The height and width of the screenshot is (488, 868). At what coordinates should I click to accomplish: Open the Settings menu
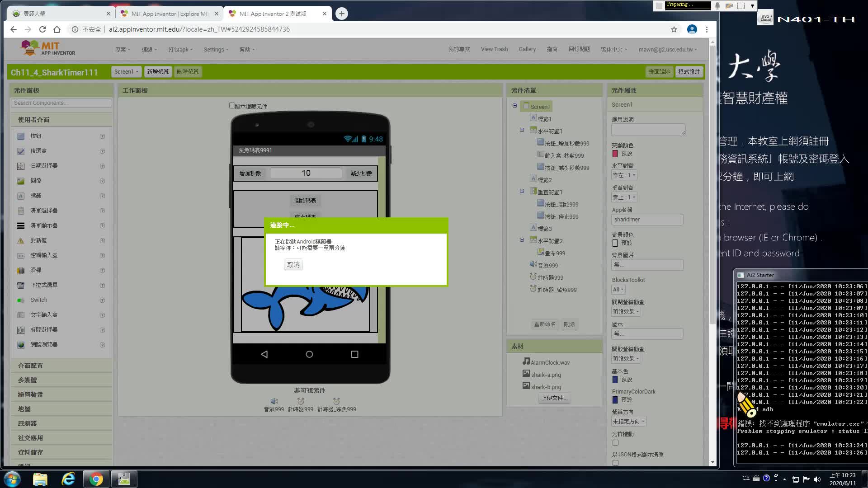pyautogui.click(x=216, y=50)
